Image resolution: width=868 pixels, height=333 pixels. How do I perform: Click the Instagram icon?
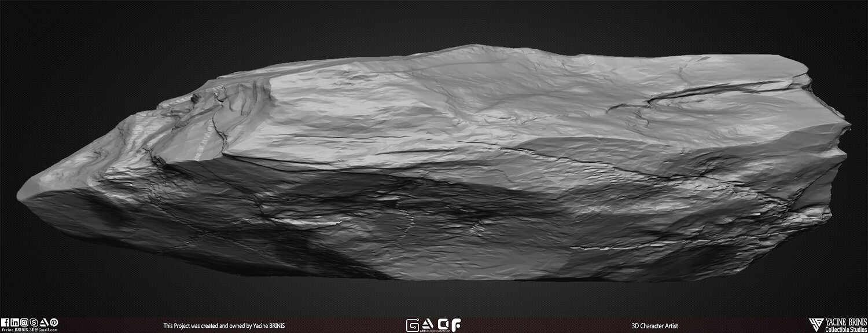pyautogui.click(x=24, y=322)
